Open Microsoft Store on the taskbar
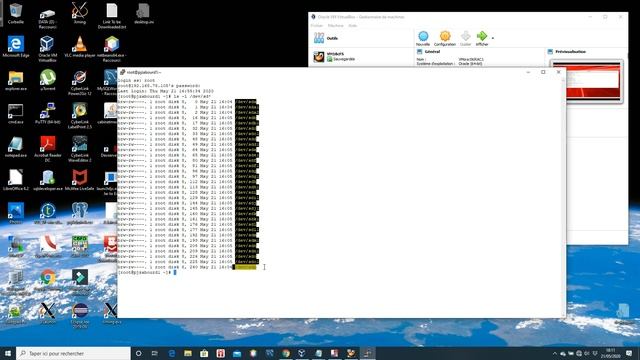 (x=204, y=353)
